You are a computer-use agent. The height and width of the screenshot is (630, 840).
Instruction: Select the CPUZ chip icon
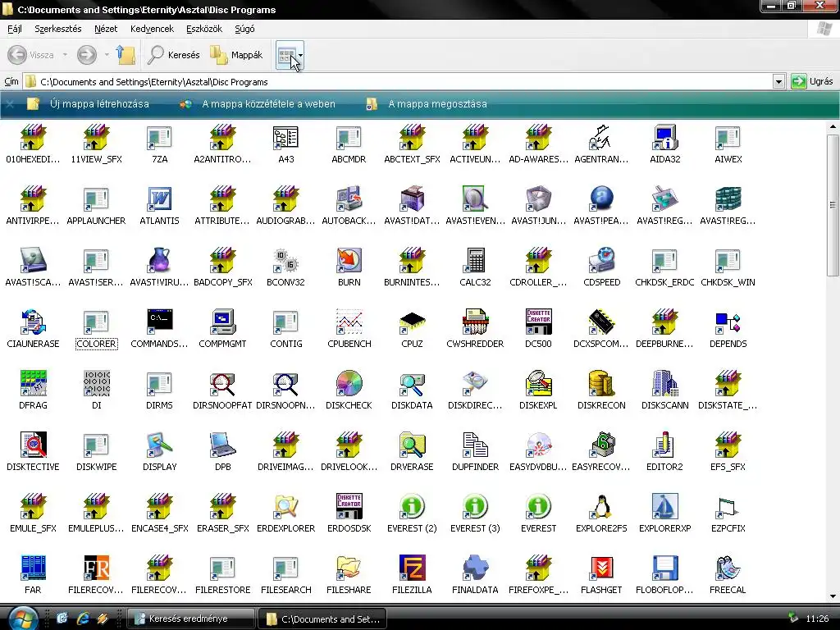pos(412,322)
